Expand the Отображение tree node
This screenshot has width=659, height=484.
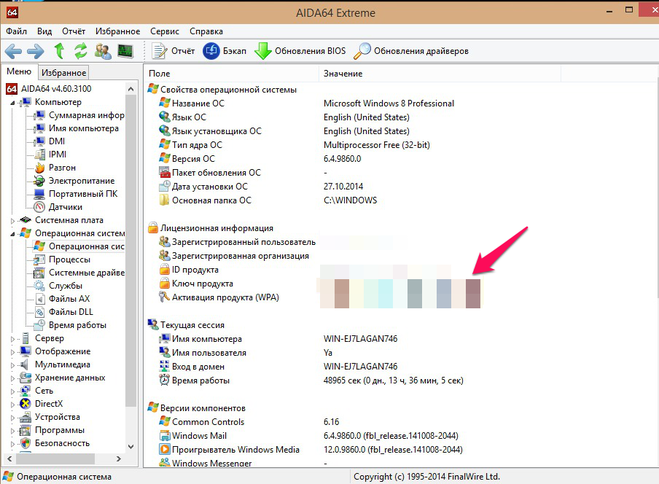coord(13,352)
